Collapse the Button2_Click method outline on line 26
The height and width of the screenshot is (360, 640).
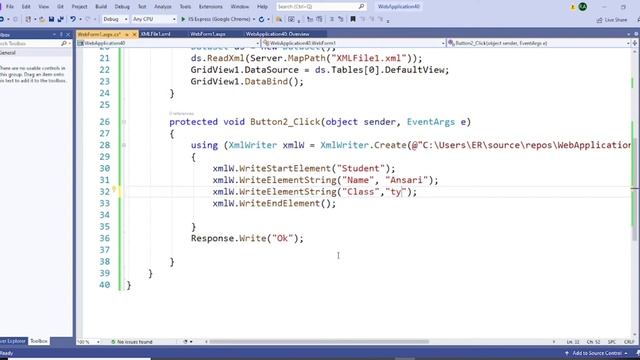(x=124, y=122)
